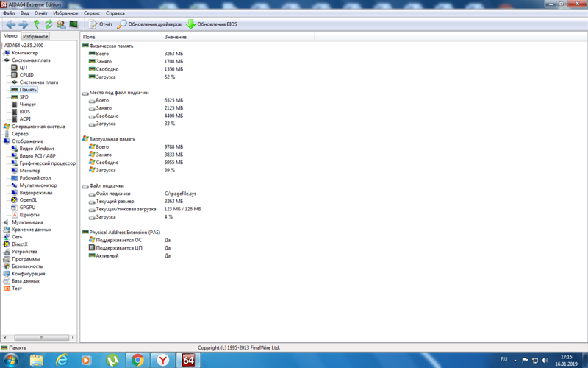Select the BIOS tree item
The width and height of the screenshot is (588, 368).
[x=25, y=112]
